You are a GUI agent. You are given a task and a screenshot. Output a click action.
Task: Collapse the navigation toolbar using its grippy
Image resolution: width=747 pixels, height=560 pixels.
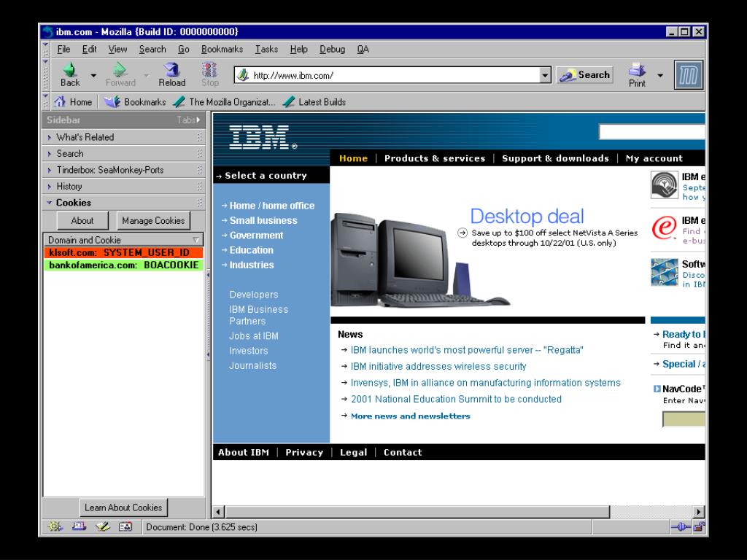point(46,75)
